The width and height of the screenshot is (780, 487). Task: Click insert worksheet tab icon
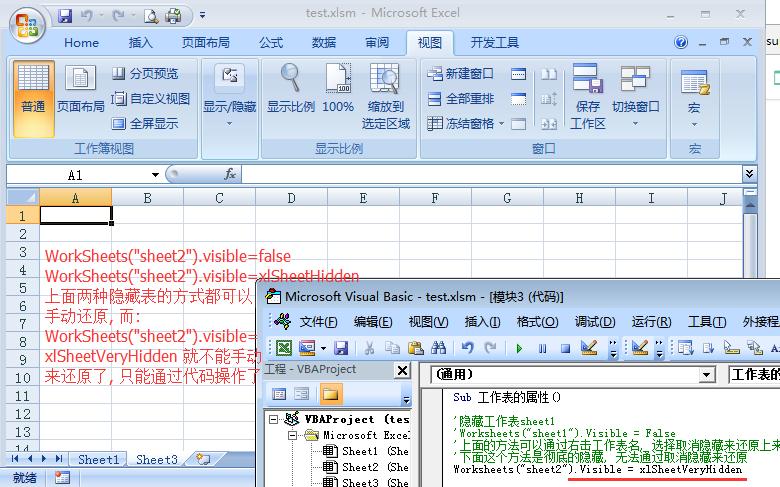tap(203, 459)
